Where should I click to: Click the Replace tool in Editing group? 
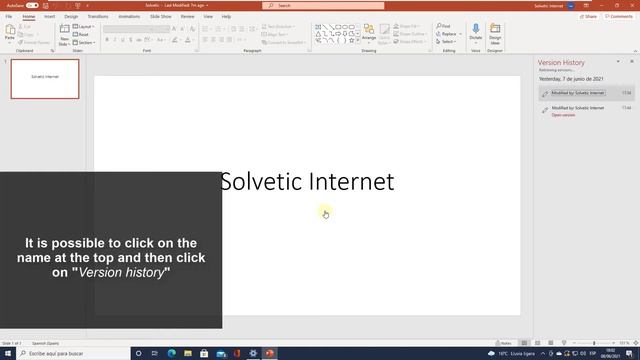446,34
